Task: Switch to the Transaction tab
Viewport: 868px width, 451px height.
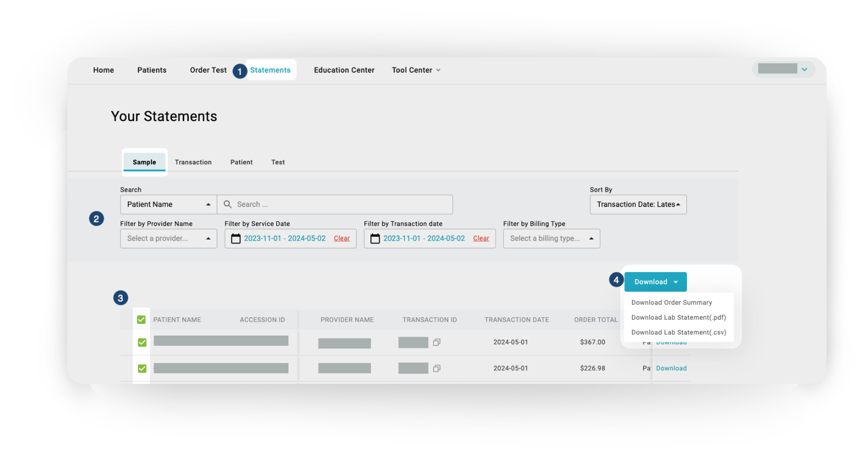Action: [x=193, y=162]
